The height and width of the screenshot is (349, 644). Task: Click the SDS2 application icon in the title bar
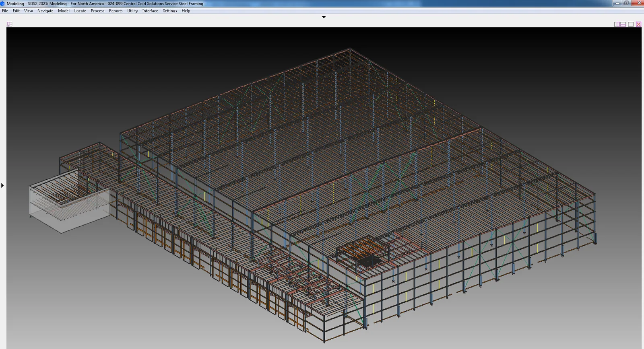click(3, 4)
